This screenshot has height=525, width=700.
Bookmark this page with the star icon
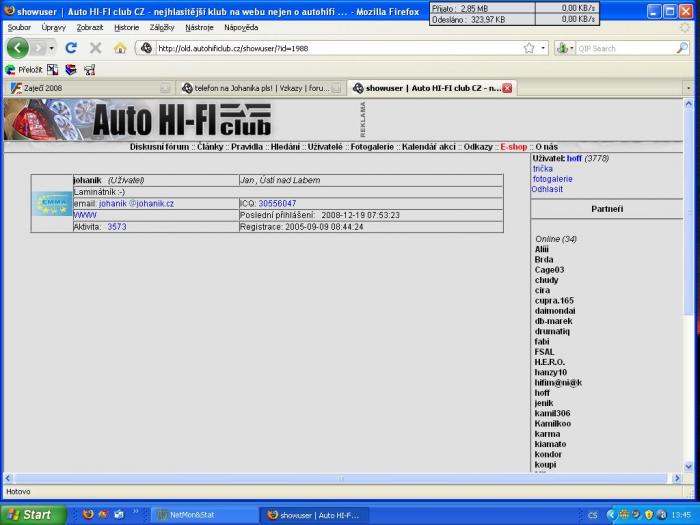pyautogui.click(x=529, y=48)
